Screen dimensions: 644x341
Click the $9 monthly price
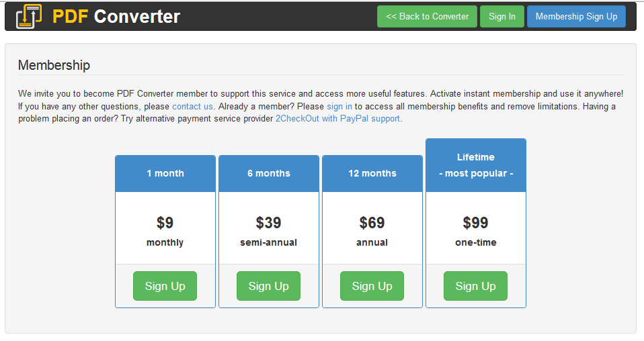pos(165,223)
